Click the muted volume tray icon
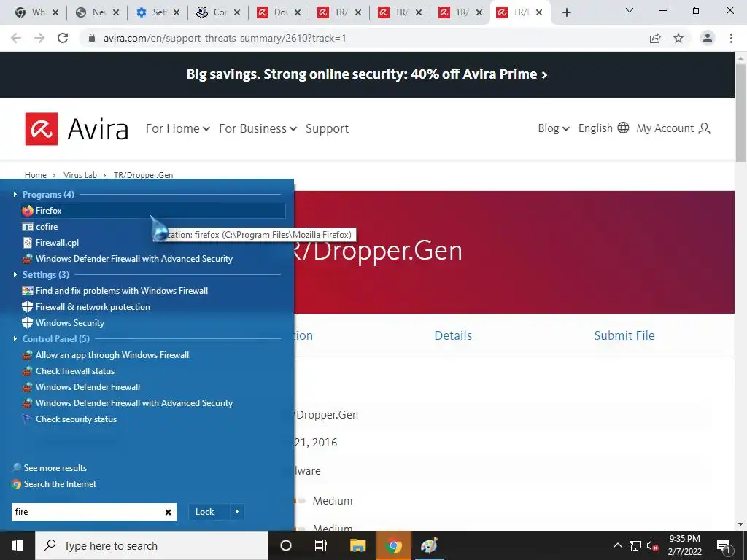Viewport: 747px width, 560px height. pyautogui.click(x=652, y=545)
